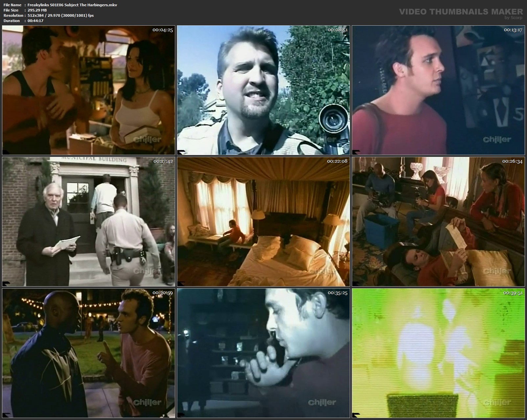This screenshot has width=527, height=420.
Task: Select the night scene thumbnail at 00:30:59
Action: click(x=88, y=353)
